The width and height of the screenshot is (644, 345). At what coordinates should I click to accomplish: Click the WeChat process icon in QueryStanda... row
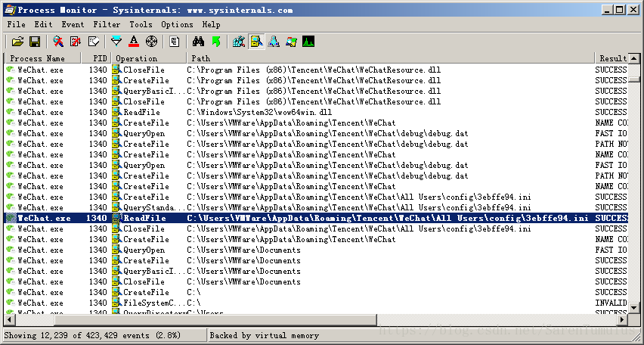click(11, 207)
